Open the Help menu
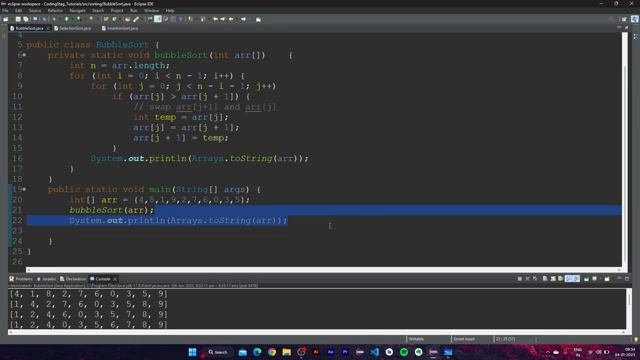The height and width of the screenshot is (360, 640). (x=170, y=11)
